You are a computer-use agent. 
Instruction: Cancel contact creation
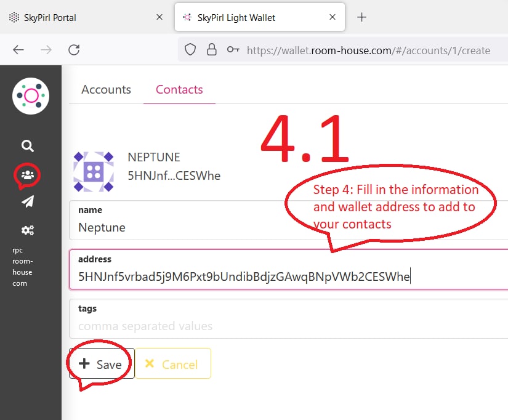(x=172, y=364)
